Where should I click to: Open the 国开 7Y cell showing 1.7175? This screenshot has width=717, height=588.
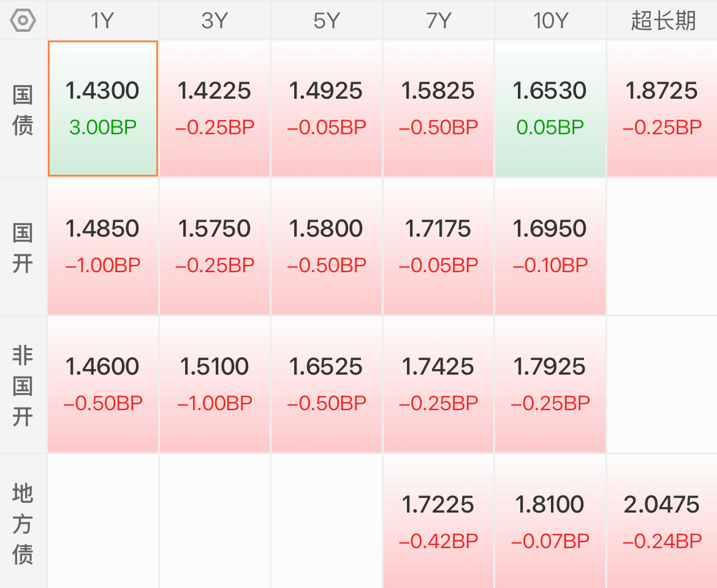click(x=439, y=246)
